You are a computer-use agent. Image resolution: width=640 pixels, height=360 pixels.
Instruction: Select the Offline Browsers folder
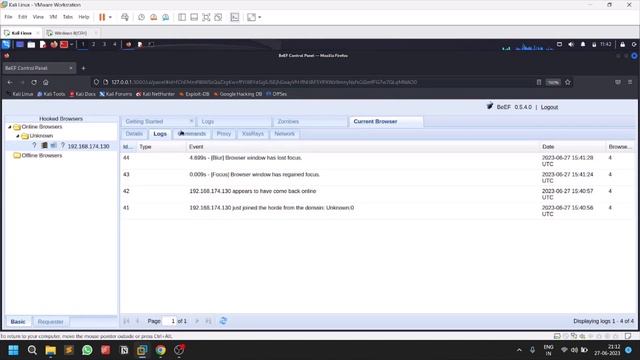[x=42, y=156]
